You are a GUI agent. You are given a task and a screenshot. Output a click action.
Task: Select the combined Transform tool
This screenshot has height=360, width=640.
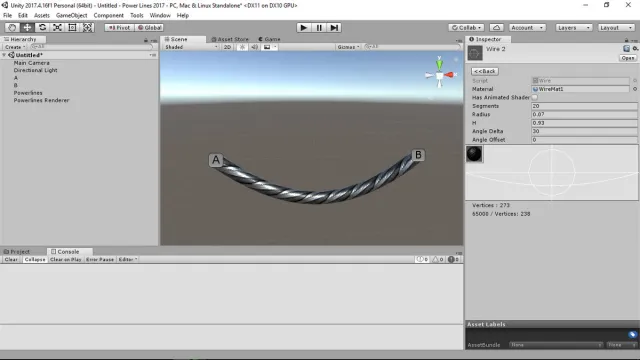87,27
